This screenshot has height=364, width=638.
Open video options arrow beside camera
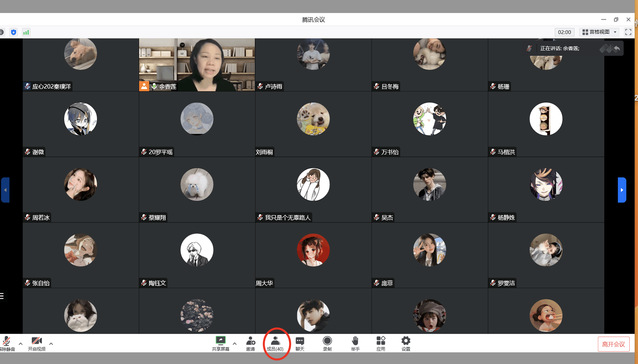pyautogui.click(x=51, y=344)
